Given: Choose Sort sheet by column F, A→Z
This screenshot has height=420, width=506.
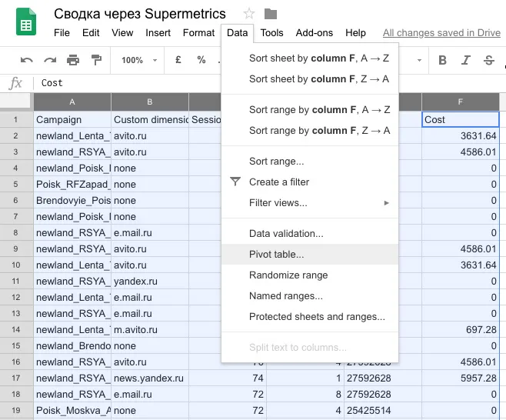Looking at the screenshot, I should click(310, 58).
